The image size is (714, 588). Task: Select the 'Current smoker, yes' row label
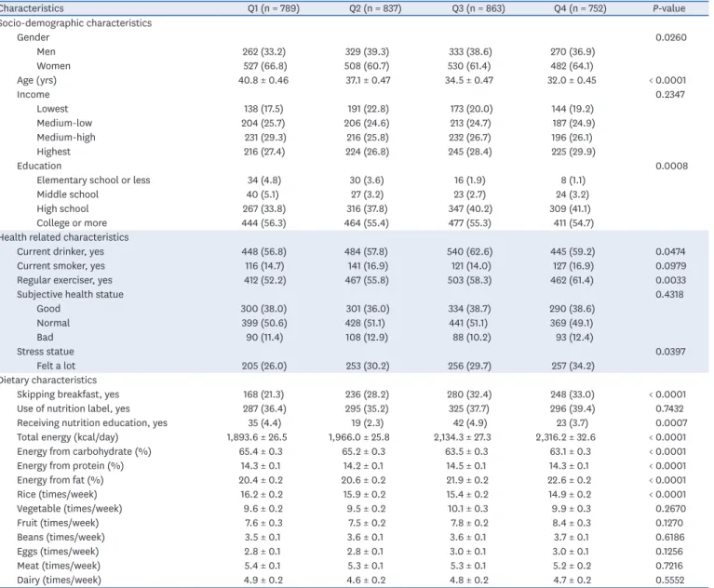point(61,266)
